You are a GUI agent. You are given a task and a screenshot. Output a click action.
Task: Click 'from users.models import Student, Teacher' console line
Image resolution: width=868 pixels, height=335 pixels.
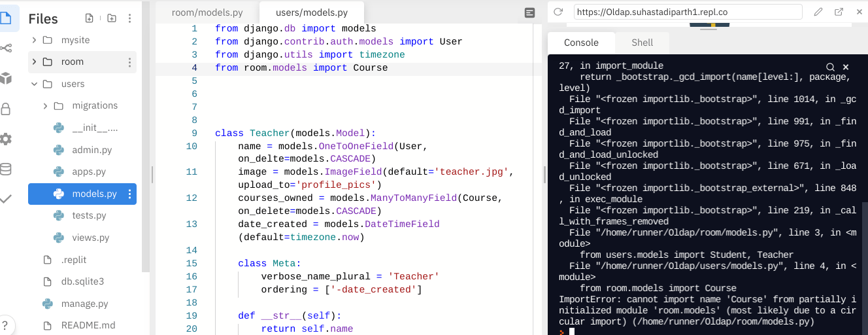click(x=686, y=255)
